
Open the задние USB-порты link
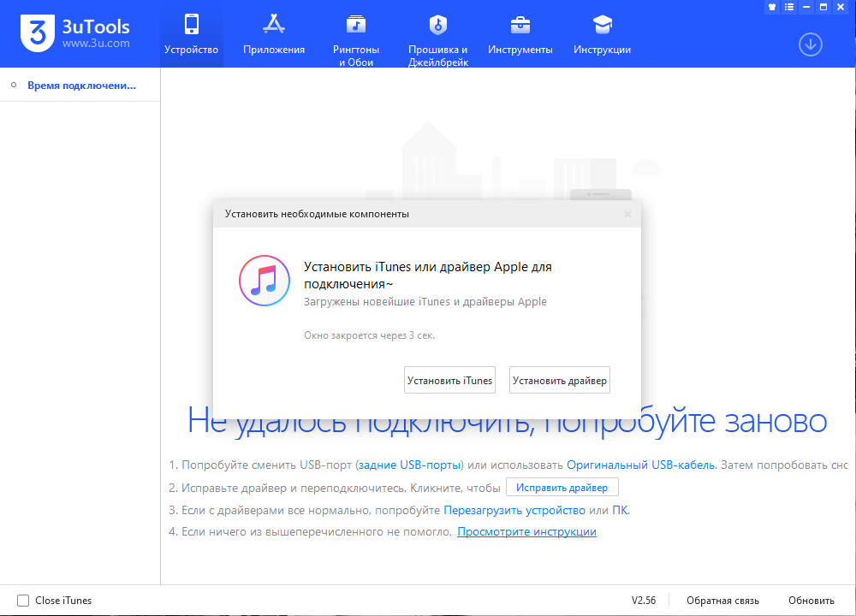click(x=409, y=465)
